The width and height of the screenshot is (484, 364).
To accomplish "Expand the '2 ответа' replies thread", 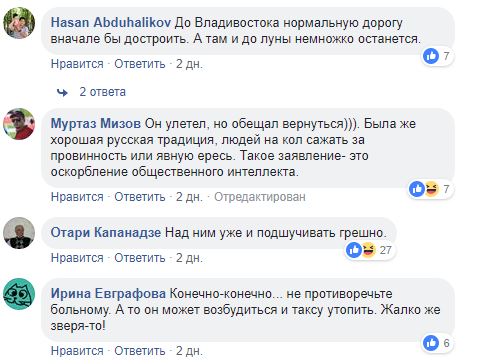I will [102, 92].
